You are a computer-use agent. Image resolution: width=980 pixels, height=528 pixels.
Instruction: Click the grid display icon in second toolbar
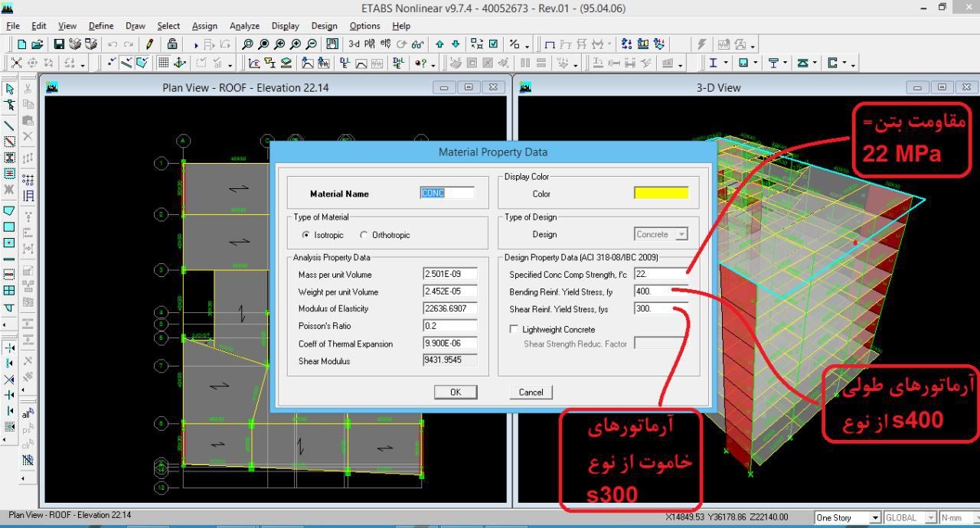pos(164,63)
